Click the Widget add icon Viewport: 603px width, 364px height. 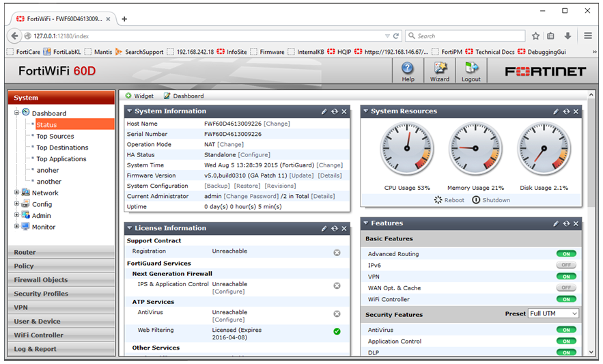(x=128, y=96)
